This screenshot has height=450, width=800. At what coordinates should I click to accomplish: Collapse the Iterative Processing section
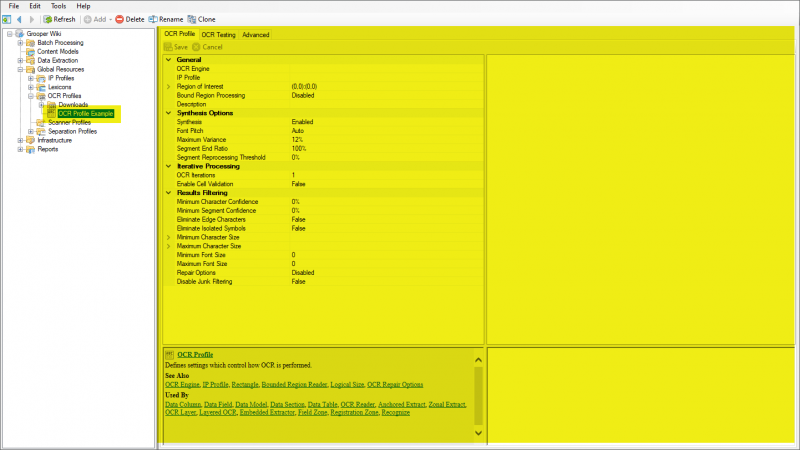coord(168,166)
